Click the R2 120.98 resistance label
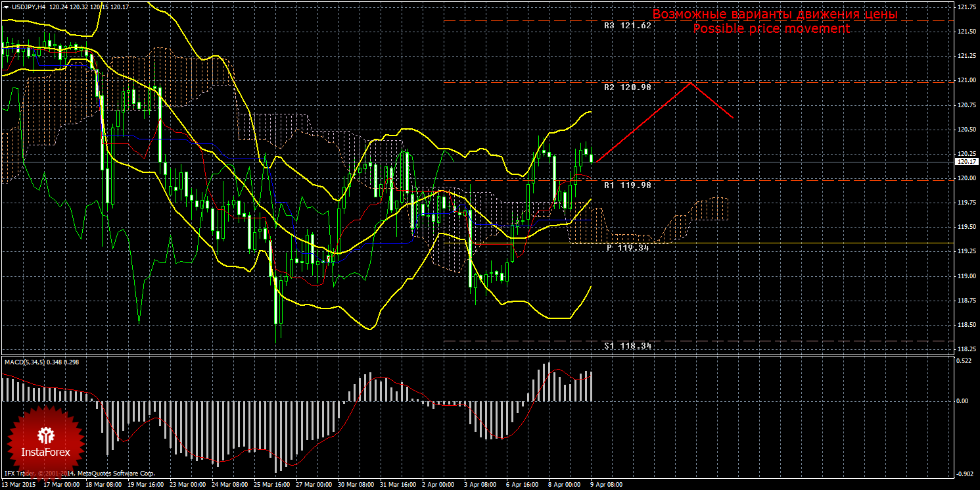 (627, 87)
